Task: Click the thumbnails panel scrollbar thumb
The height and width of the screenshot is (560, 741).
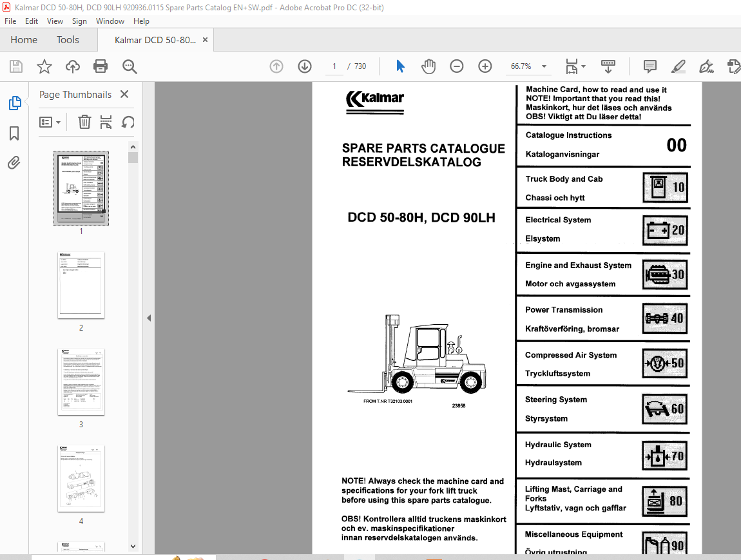Action: click(133, 157)
